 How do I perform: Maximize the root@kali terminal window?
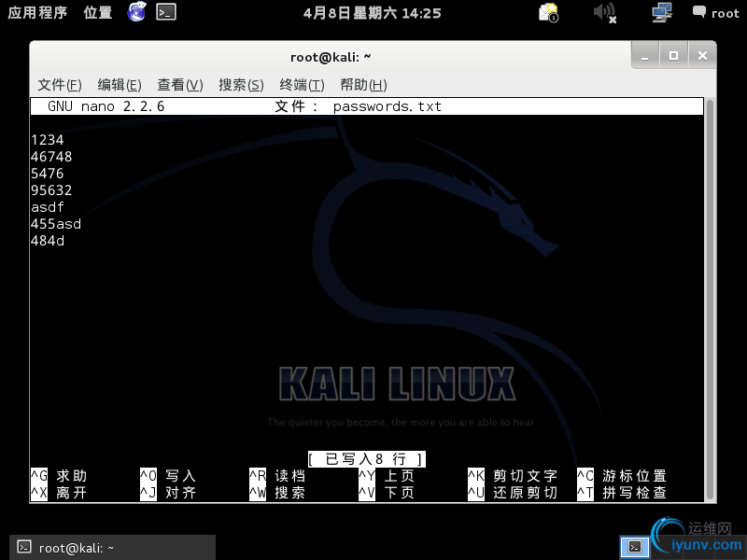click(673, 56)
